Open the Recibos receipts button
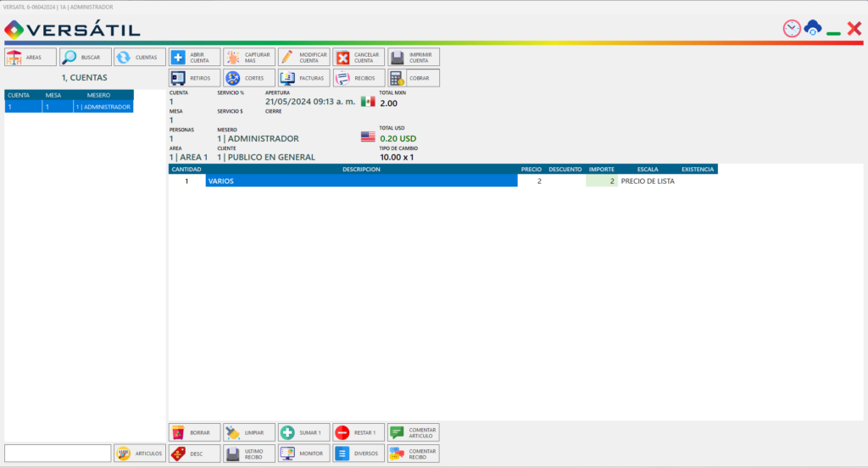The image size is (868, 468). tap(359, 78)
